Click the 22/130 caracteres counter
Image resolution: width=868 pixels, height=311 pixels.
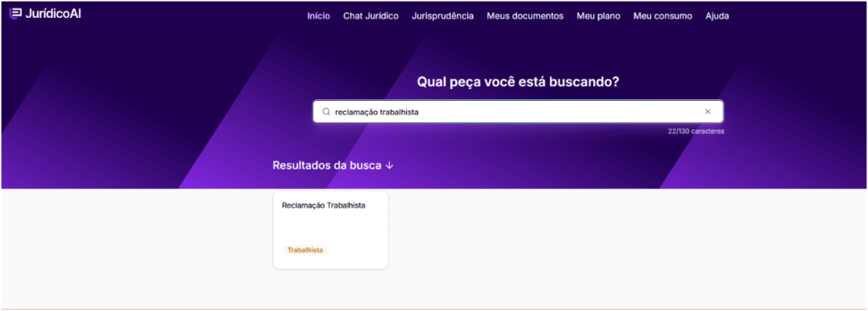[x=697, y=131]
